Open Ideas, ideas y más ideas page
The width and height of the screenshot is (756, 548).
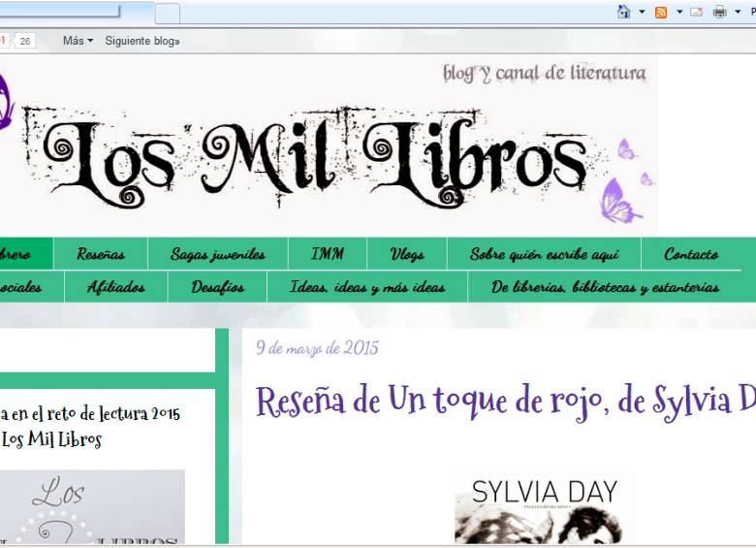point(367,287)
